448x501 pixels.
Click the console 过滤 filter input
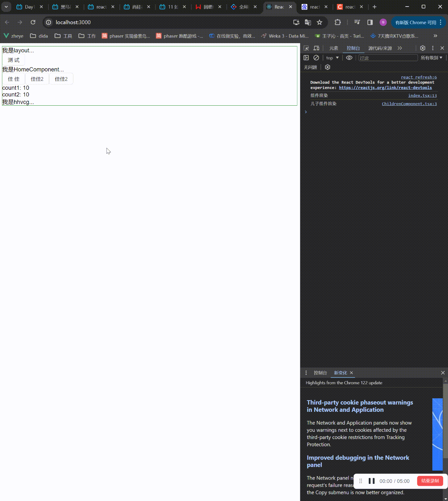click(x=387, y=58)
